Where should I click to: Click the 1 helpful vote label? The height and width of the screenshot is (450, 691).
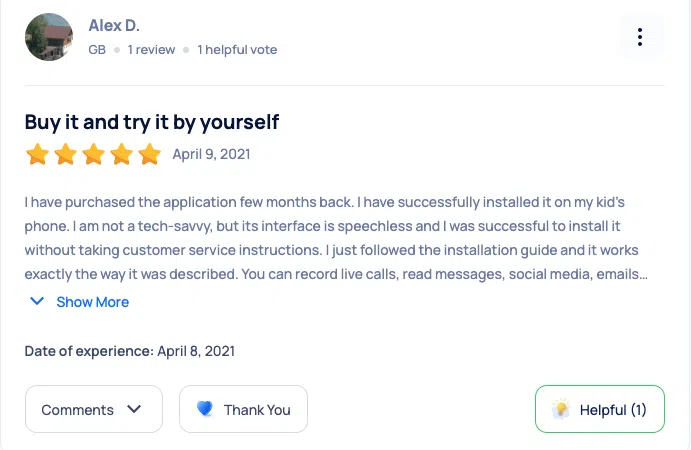tap(237, 49)
